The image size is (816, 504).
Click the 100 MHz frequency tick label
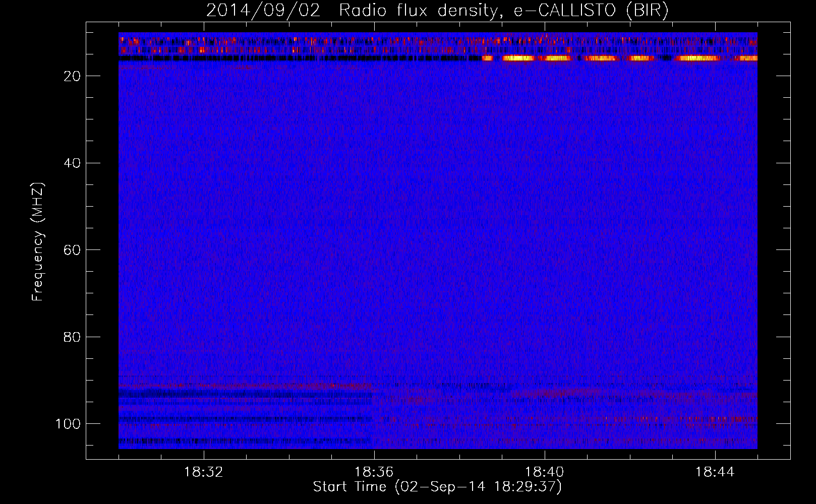coord(68,424)
